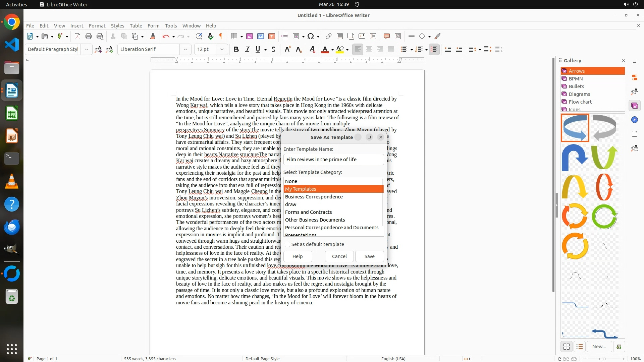644x362 pixels.
Task: Toggle Justified alignment button
Action: tap(391, 49)
